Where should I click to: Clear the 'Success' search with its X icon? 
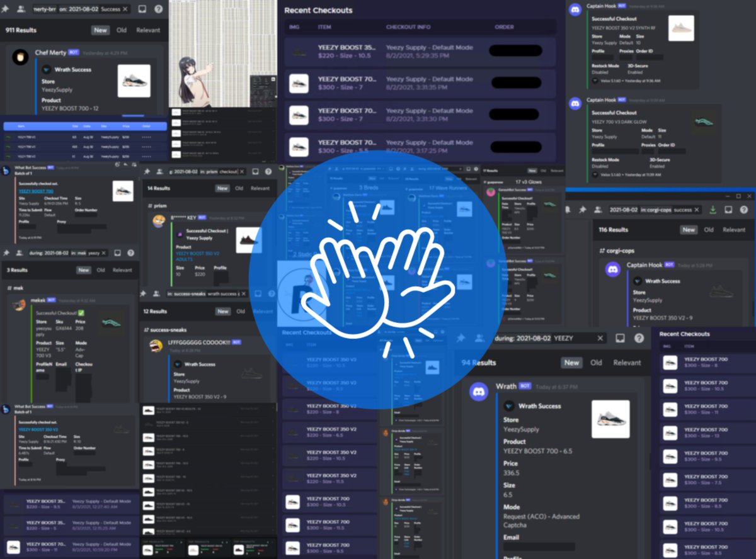[125, 9]
